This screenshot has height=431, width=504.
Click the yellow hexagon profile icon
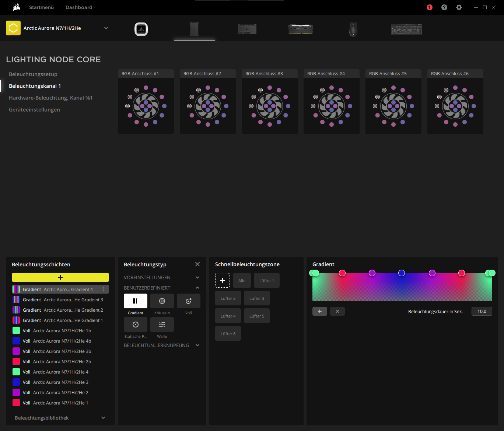(x=13, y=28)
